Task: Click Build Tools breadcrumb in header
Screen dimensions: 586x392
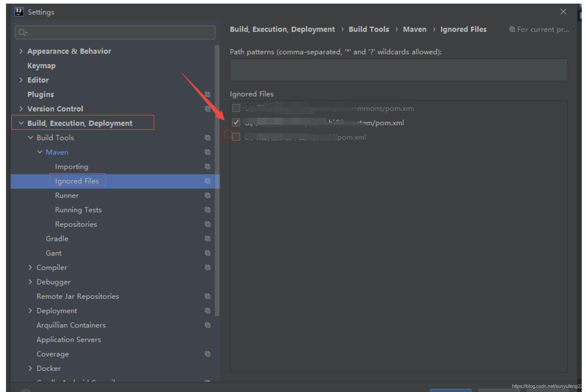Action: pos(369,29)
